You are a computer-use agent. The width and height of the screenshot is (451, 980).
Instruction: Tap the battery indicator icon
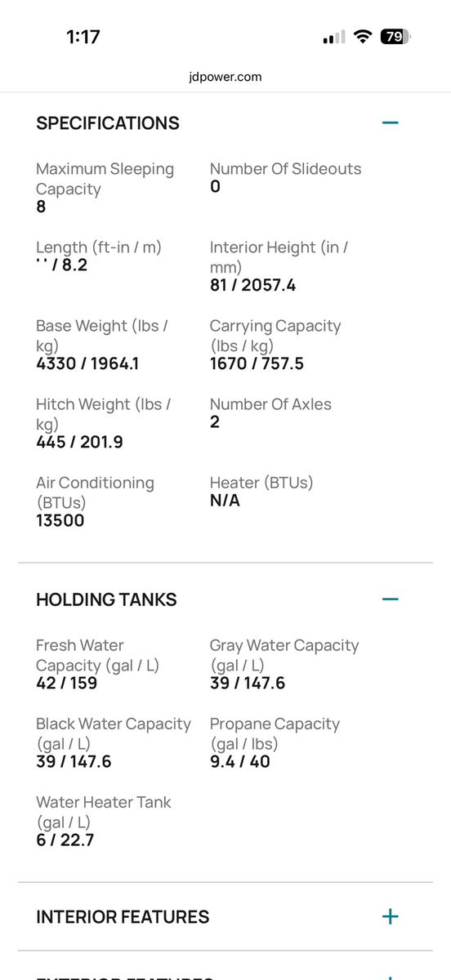click(396, 37)
